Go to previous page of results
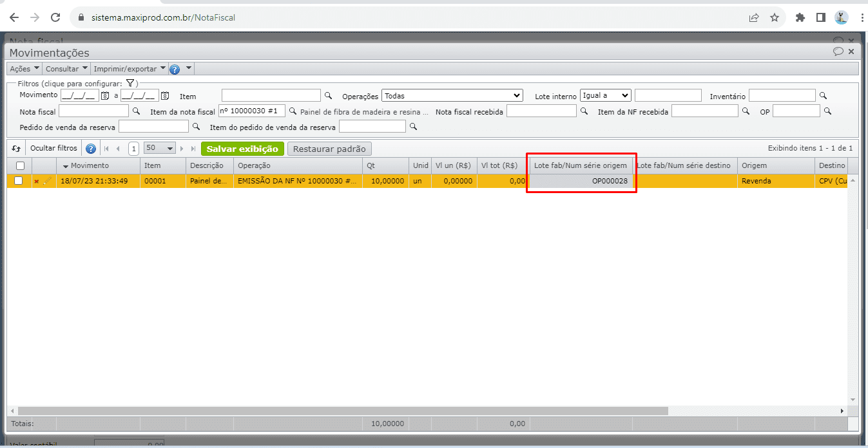Viewport: 868px width, 448px height. (x=118, y=149)
